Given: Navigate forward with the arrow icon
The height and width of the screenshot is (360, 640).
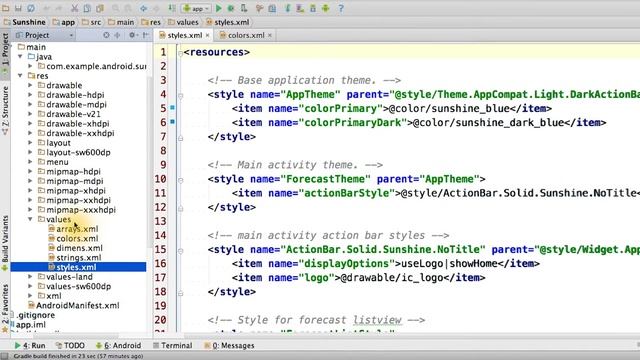Looking at the screenshot, I should [x=156, y=8].
